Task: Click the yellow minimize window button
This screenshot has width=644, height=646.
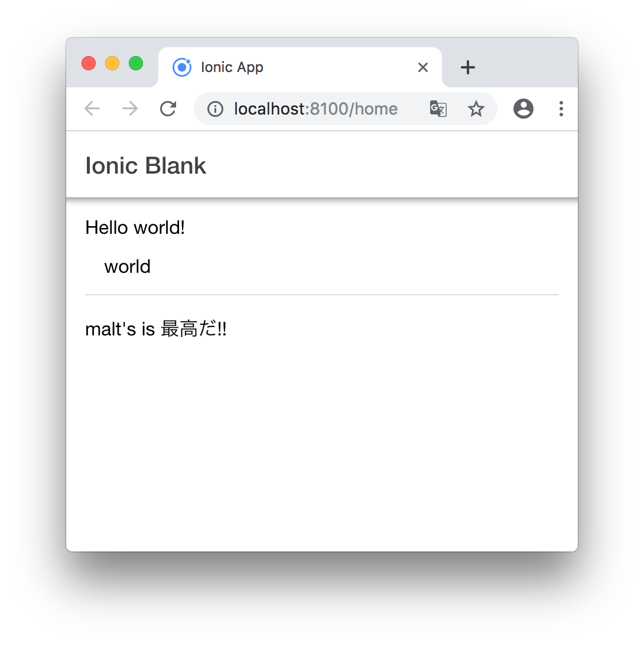Action: [x=112, y=63]
